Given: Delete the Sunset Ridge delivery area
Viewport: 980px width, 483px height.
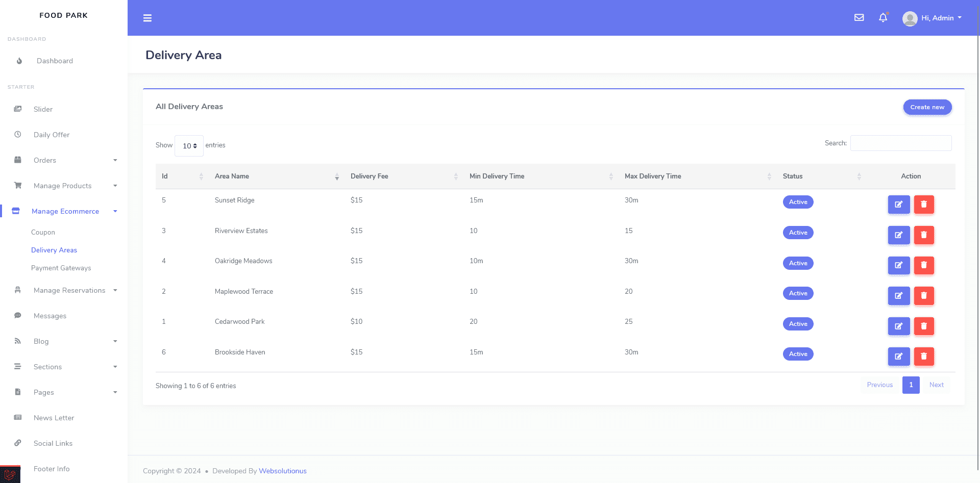Looking at the screenshot, I should pyautogui.click(x=924, y=205).
